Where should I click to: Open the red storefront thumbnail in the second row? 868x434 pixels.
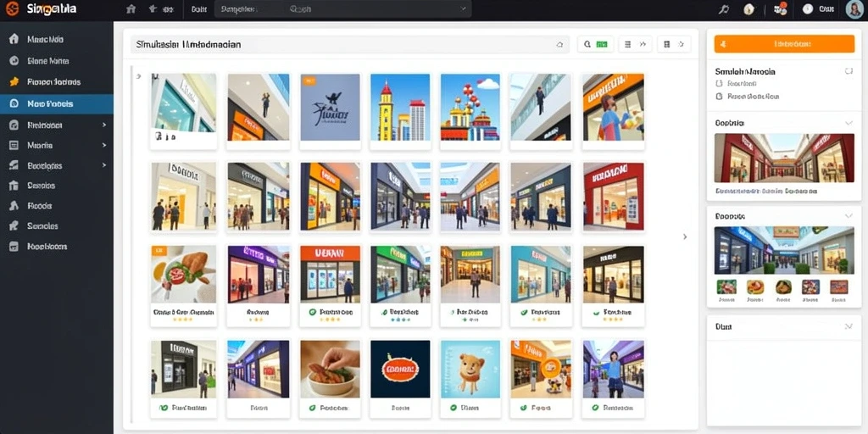[614, 197]
